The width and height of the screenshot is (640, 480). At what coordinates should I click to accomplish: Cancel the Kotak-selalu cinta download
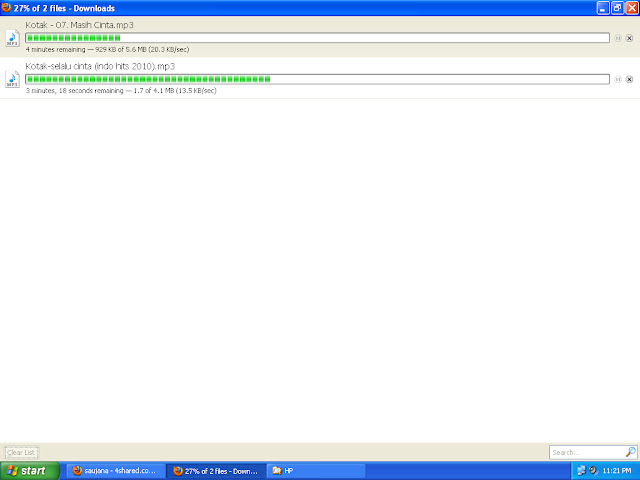pos(629,79)
